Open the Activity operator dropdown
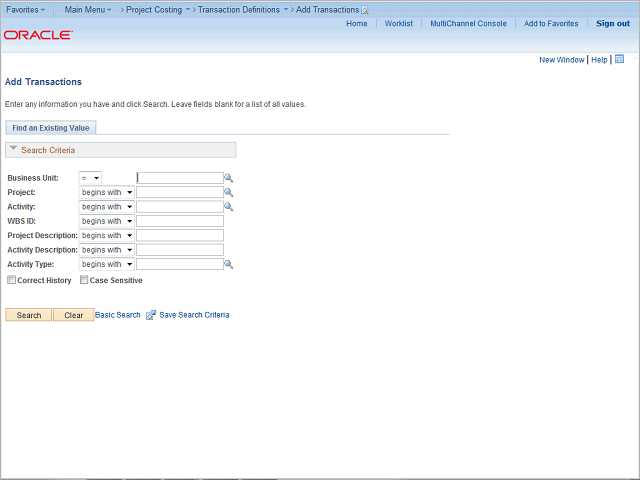Screen dimensions: 640x480 (x=107, y=207)
